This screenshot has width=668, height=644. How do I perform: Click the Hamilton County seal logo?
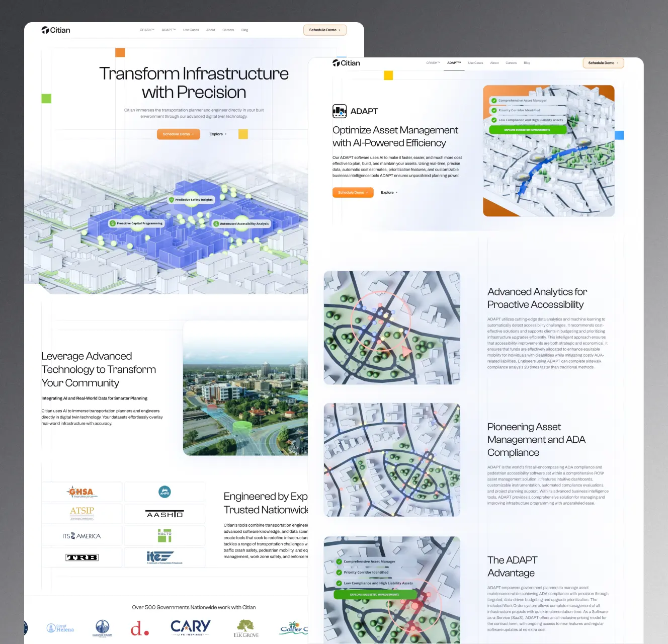point(102,628)
